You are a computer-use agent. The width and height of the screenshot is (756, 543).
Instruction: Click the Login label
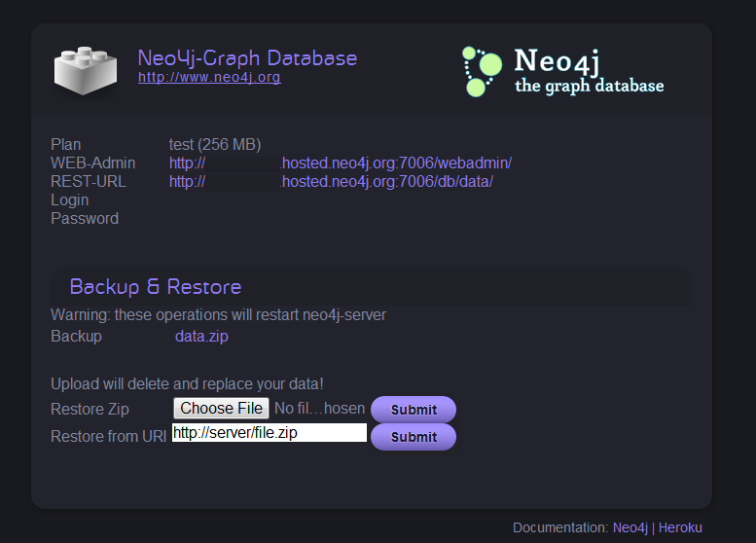(69, 199)
